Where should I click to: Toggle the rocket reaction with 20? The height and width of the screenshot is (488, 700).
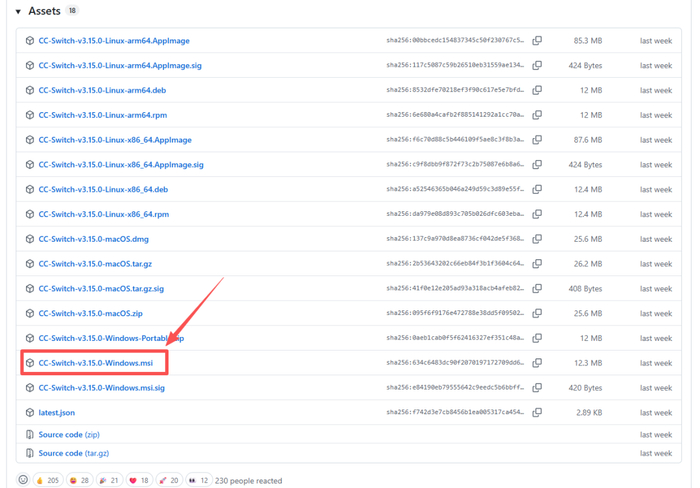(x=169, y=480)
